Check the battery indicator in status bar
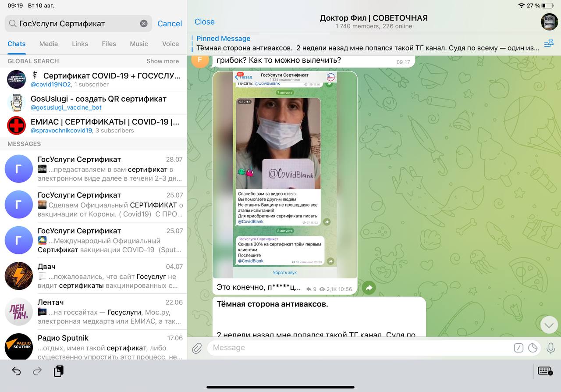This screenshot has width=561, height=392. point(547,6)
